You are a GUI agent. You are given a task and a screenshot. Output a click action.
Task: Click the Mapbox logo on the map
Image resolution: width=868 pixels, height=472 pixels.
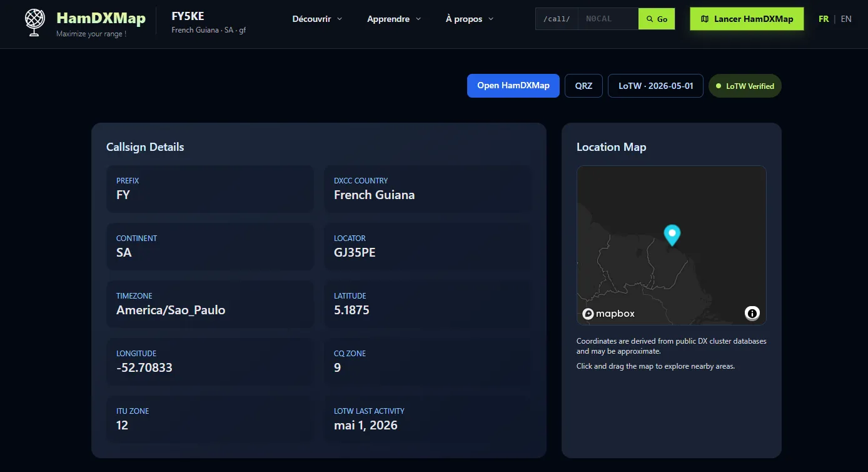point(608,314)
